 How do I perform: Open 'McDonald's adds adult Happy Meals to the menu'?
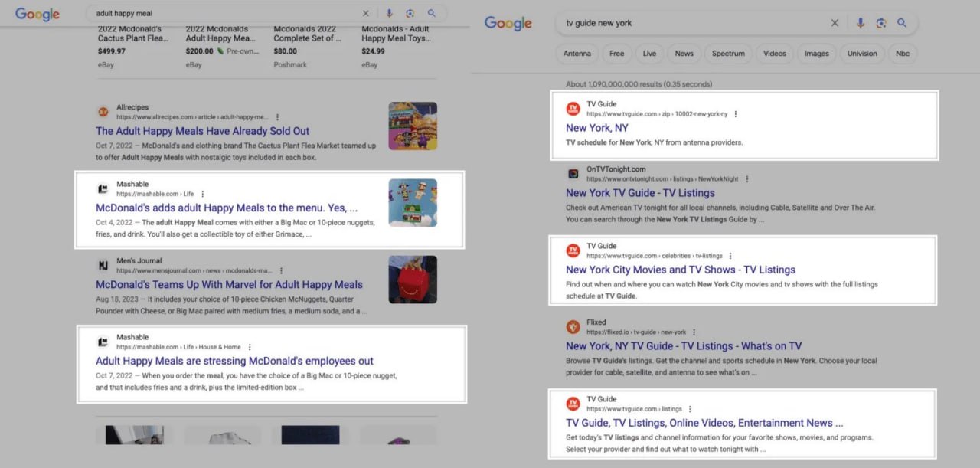pyautogui.click(x=227, y=208)
